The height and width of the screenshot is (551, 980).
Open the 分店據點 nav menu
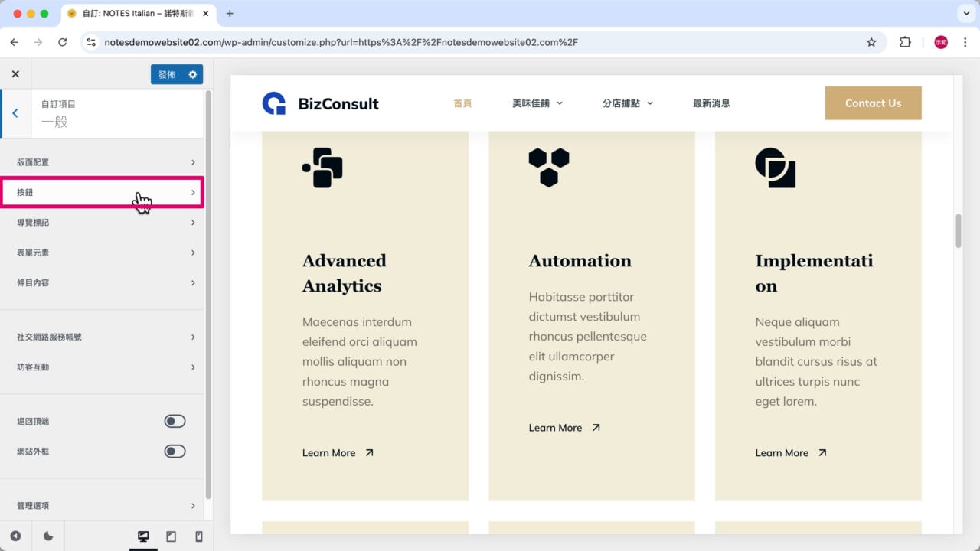pos(627,103)
